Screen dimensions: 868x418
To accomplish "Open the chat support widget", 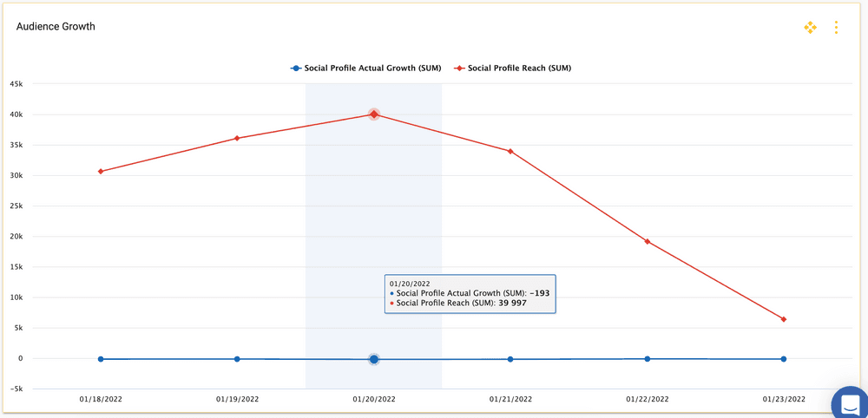I will click(x=850, y=403).
